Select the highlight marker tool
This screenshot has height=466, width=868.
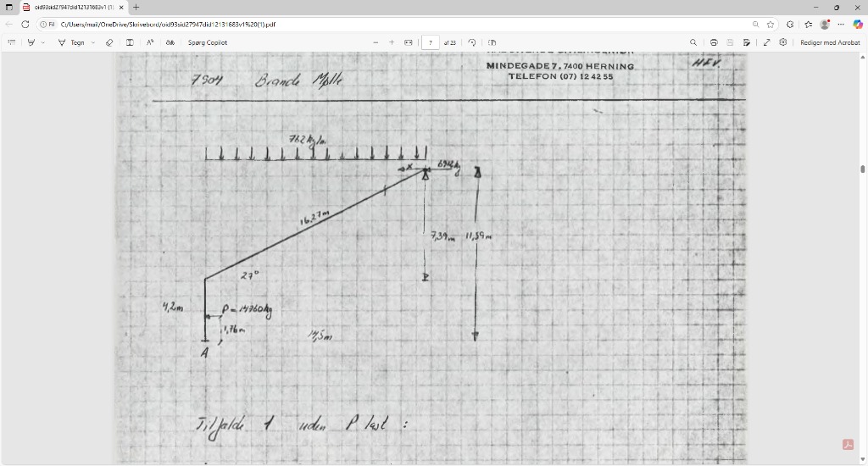point(31,42)
